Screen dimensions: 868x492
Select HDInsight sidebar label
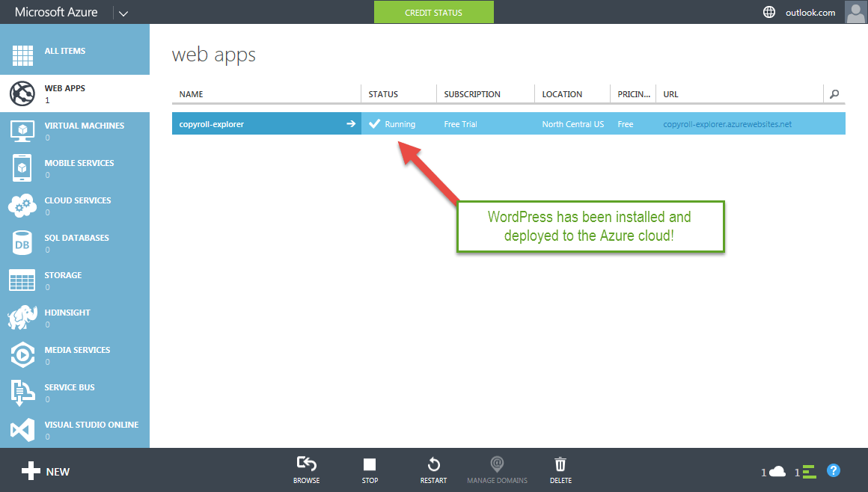pyautogui.click(x=67, y=313)
